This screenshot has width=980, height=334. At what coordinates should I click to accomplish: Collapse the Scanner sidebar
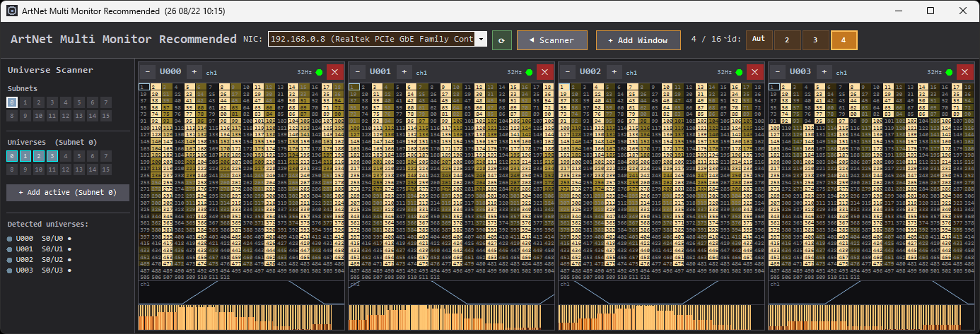(x=552, y=40)
